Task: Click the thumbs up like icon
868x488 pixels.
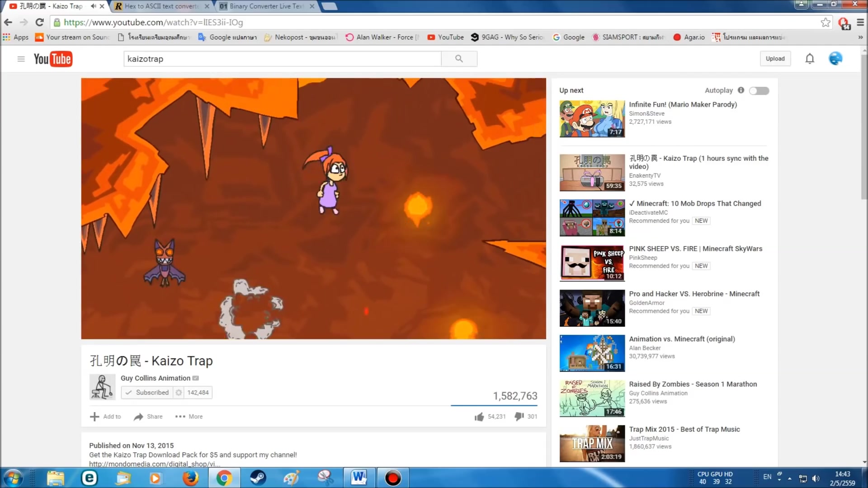Action: [x=479, y=417]
